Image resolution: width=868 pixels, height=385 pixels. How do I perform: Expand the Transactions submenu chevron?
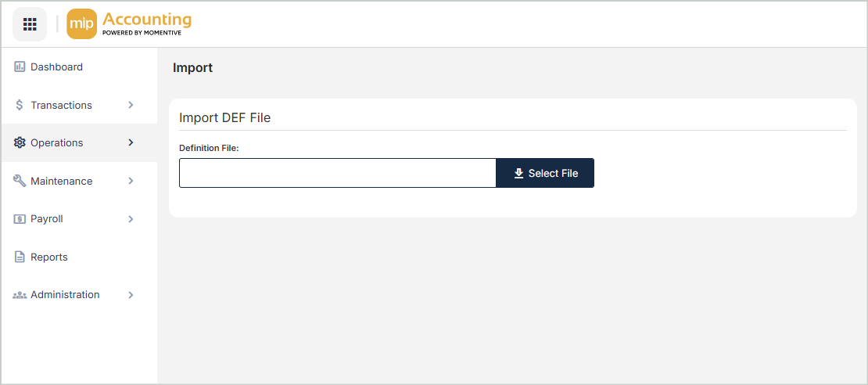[131, 105]
